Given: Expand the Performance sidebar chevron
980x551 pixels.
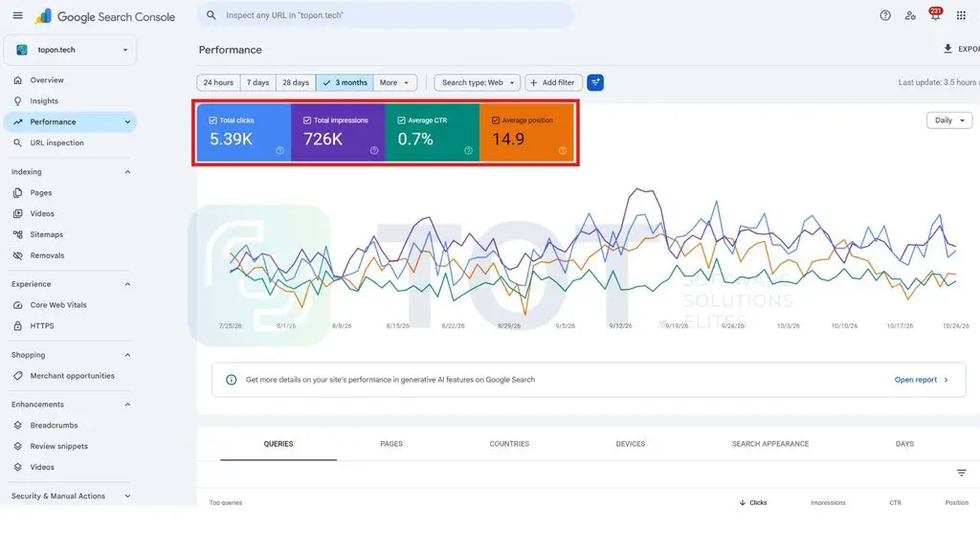Looking at the screenshot, I should (127, 121).
